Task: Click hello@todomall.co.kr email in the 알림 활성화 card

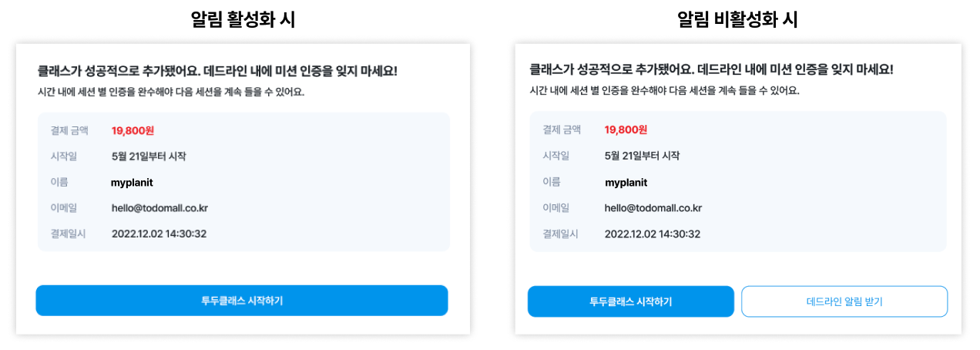Action: 159,208
